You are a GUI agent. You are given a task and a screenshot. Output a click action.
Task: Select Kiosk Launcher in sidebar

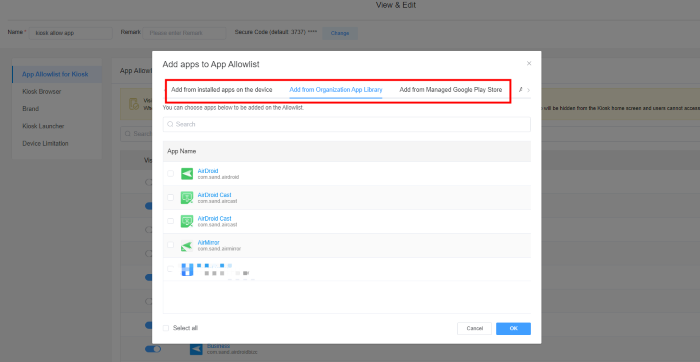point(43,126)
